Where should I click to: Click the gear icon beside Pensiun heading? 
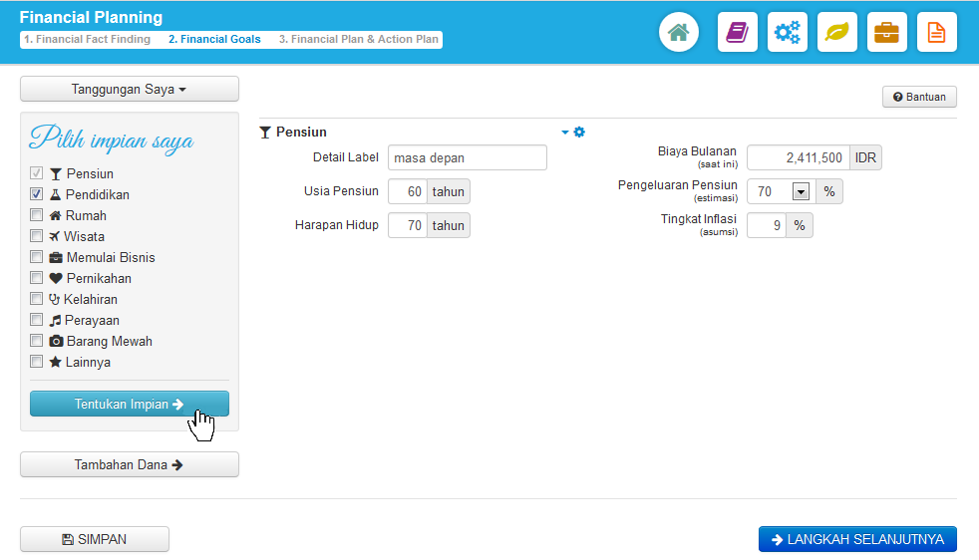pyautogui.click(x=579, y=133)
